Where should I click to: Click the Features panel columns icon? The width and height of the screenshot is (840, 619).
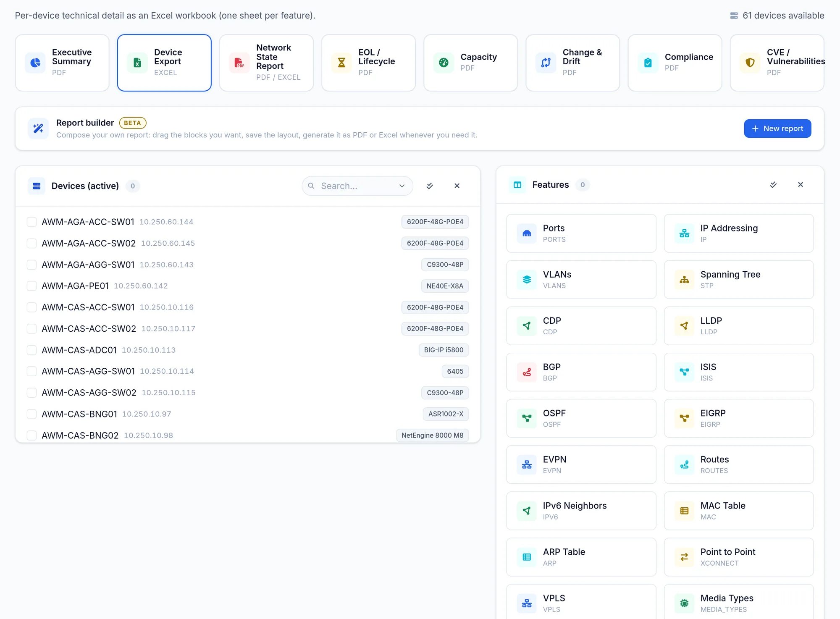[517, 185]
